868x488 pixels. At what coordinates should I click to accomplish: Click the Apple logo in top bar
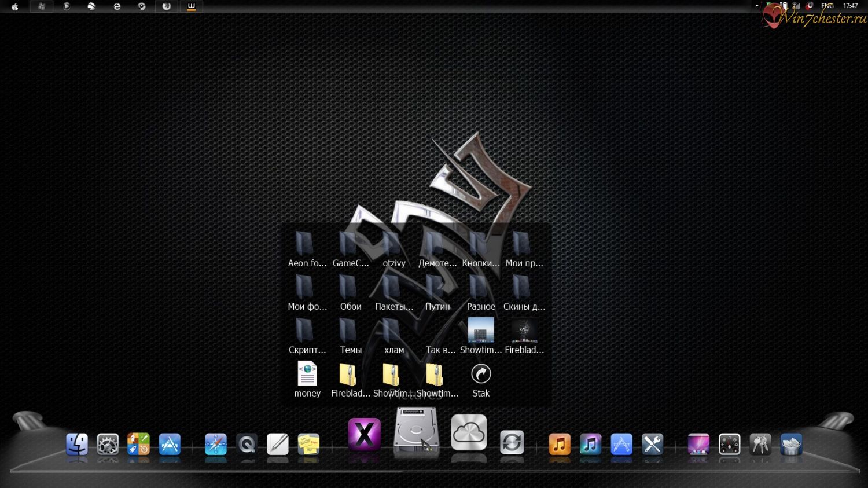(x=15, y=6)
